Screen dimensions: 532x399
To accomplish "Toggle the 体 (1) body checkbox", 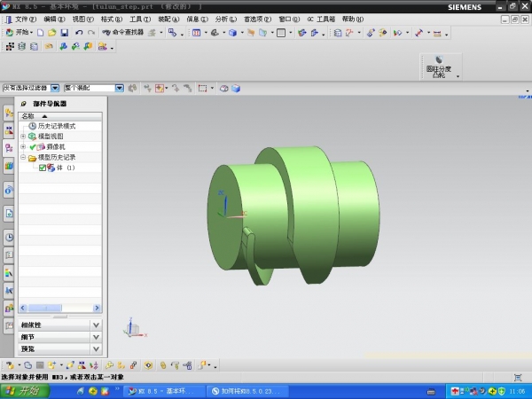I will coord(43,168).
